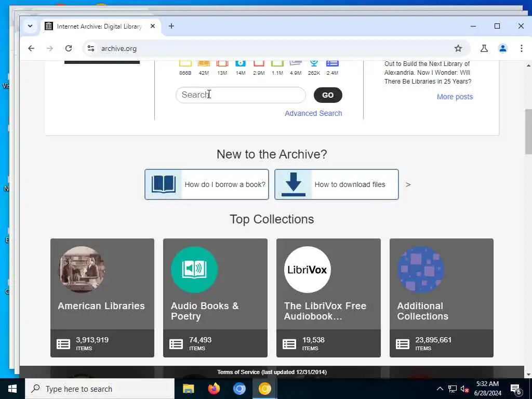Open the Chrome profile avatar
The image size is (532, 399).
click(x=503, y=48)
